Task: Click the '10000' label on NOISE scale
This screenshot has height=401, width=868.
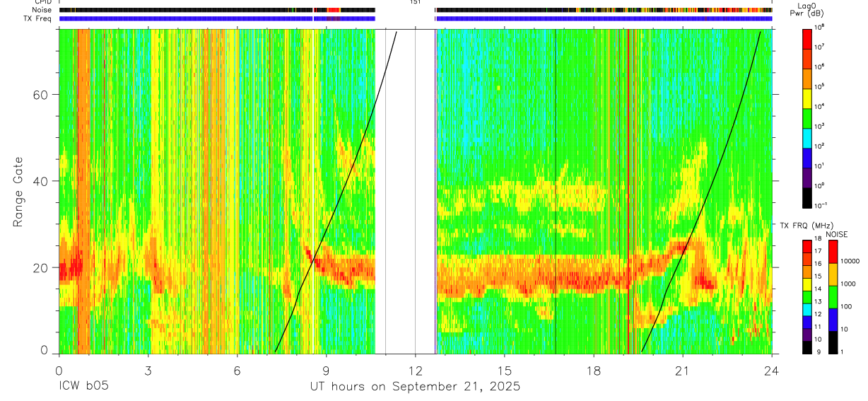Action: 850,260
